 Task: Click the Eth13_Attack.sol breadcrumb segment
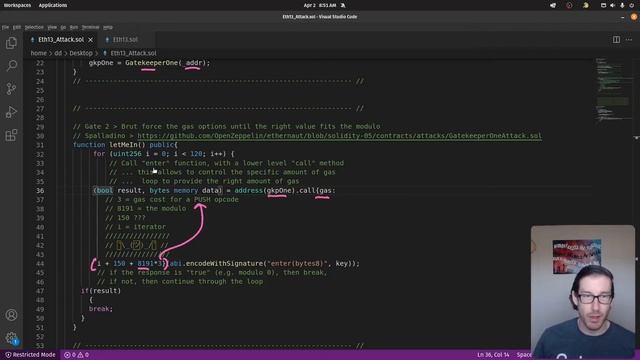(x=133, y=53)
